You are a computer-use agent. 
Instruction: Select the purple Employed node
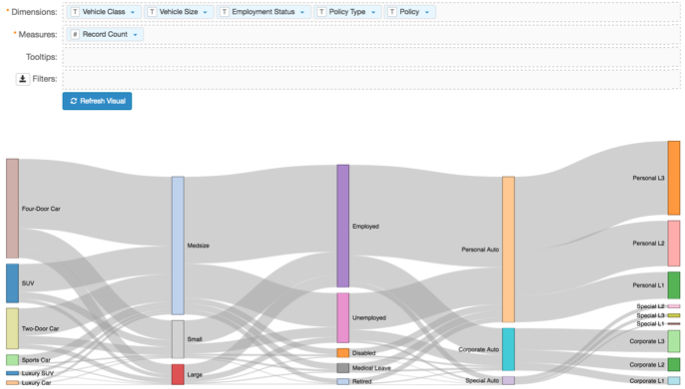point(343,226)
